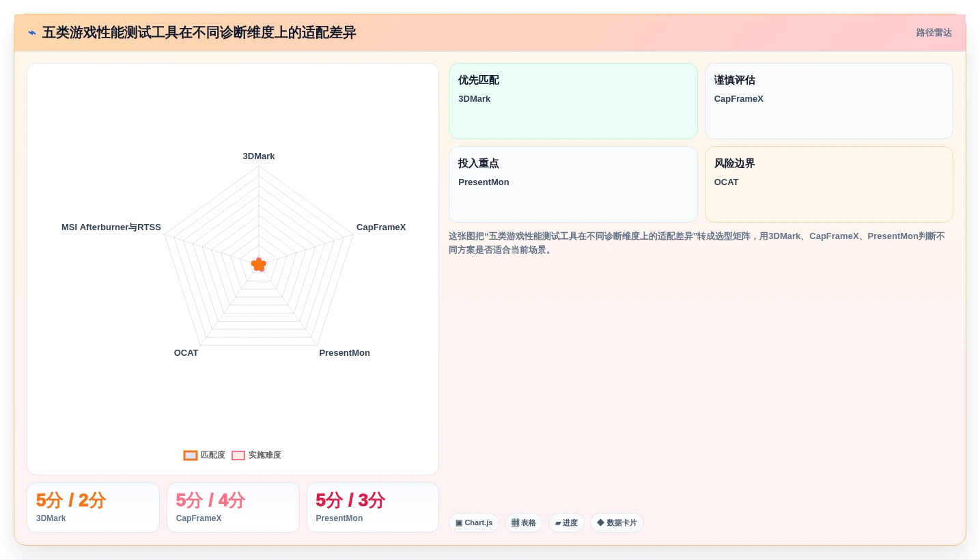Click the MSI Afterburner与RTSS axis label
The height and width of the screenshot is (560, 980).
click(111, 227)
